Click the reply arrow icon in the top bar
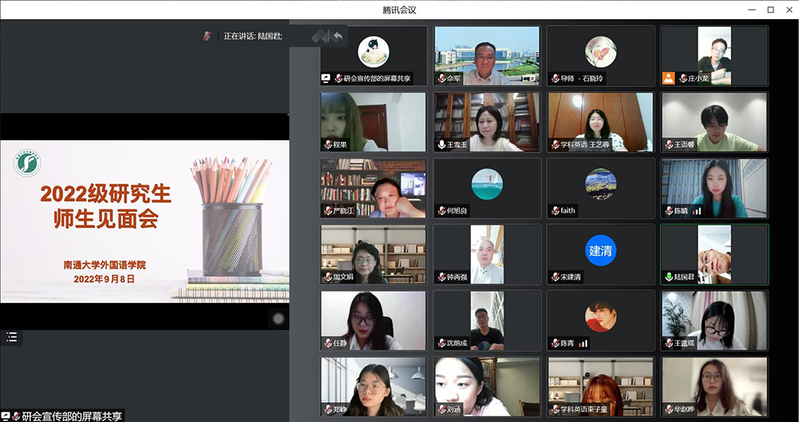The image size is (799, 422). (x=337, y=36)
